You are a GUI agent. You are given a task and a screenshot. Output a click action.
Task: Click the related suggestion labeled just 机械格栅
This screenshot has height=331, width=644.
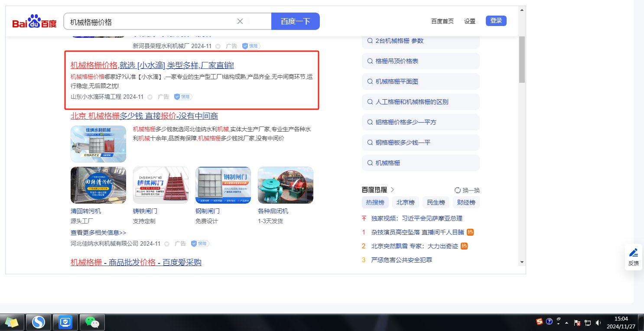(x=421, y=163)
